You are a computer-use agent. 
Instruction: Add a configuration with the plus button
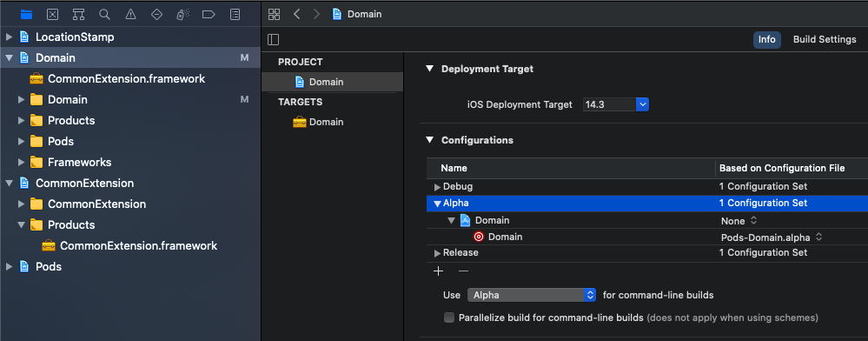439,271
